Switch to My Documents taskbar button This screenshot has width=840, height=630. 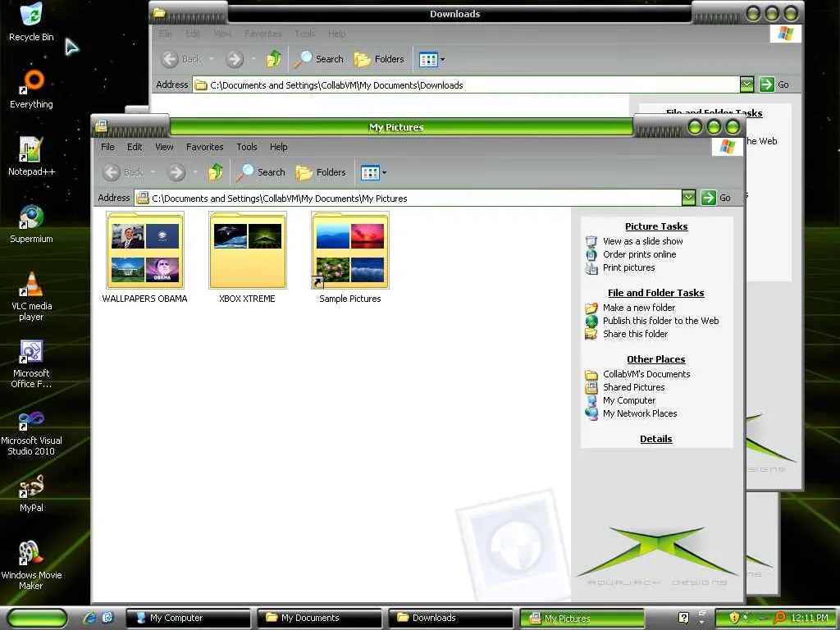click(319, 618)
